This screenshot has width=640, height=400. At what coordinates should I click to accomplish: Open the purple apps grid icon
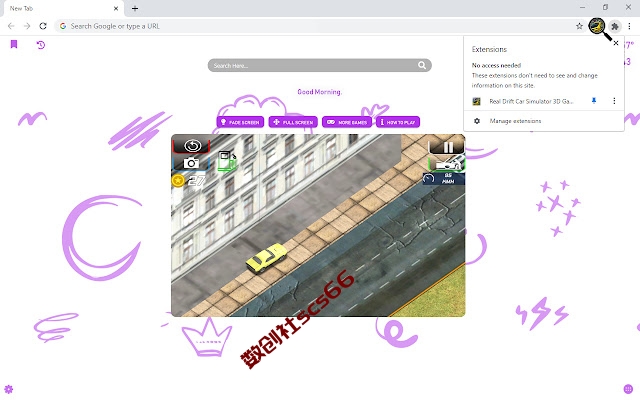tap(628, 389)
